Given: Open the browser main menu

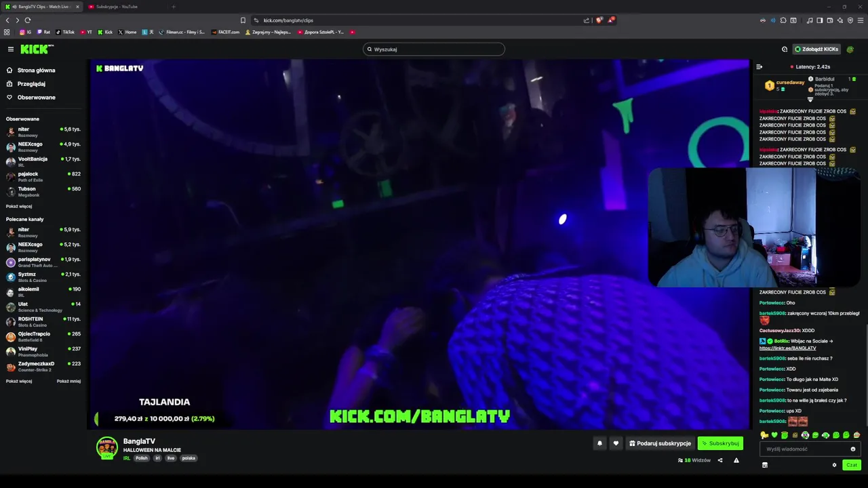Looking at the screenshot, I should (861, 20).
